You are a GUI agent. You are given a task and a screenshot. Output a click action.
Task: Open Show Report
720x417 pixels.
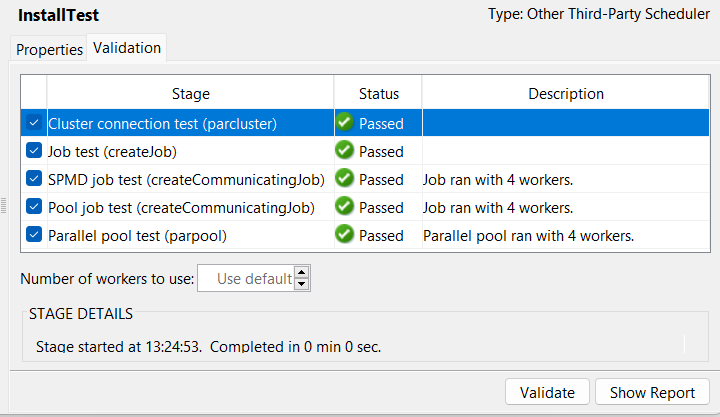(x=652, y=393)
